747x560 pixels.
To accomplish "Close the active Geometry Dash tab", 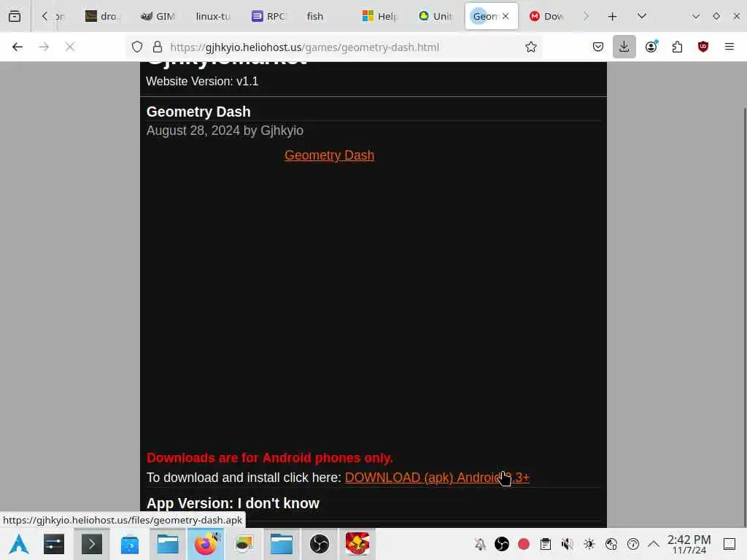I will click(506, 16).
